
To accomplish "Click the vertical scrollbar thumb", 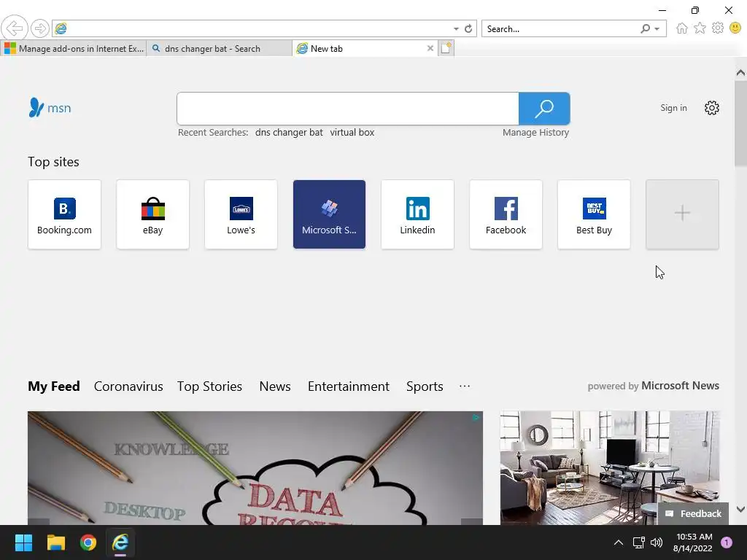I will 740,123.
